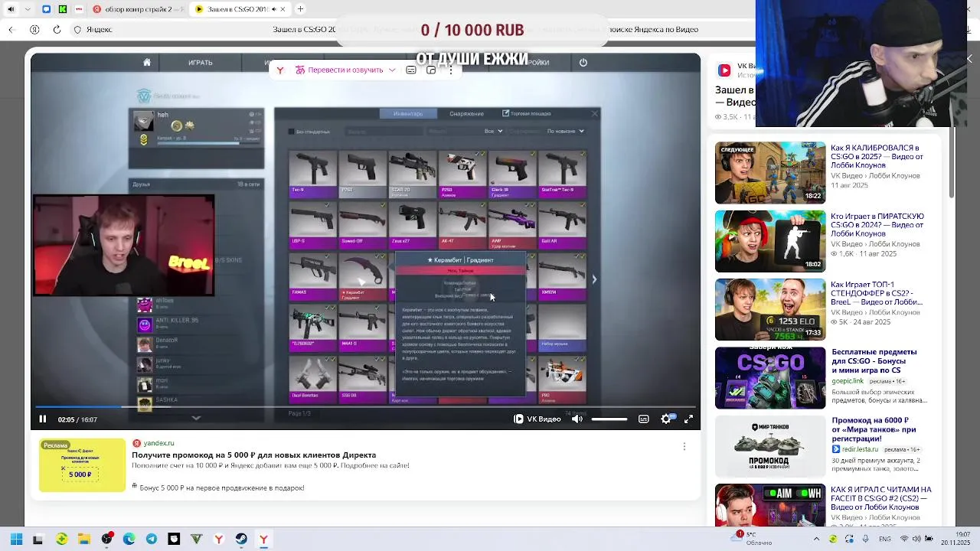Open tray volume speaker icon
Image resolution: width=980 pixels, height=551 pixels.
[918, 540]
